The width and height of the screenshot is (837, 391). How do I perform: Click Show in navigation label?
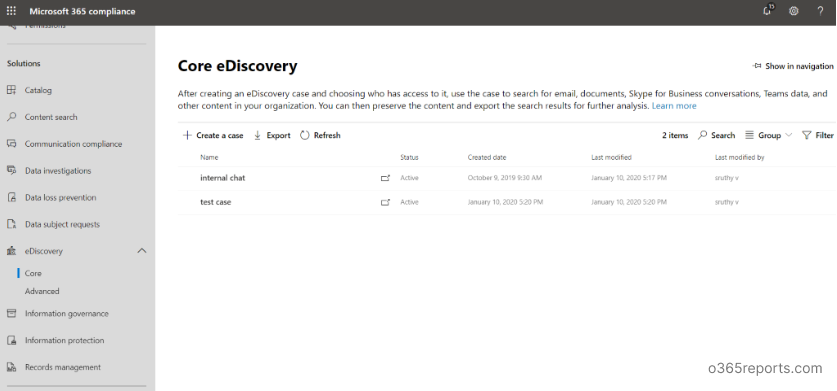799,66
